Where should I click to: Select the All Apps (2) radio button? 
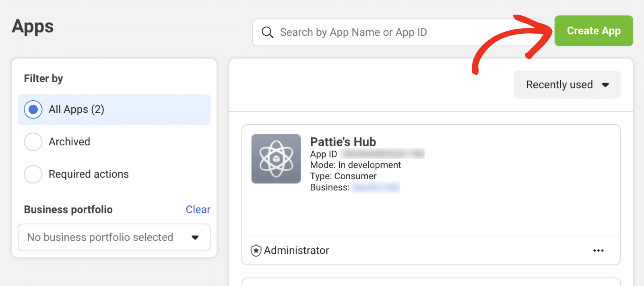click(x=33, y=110)
